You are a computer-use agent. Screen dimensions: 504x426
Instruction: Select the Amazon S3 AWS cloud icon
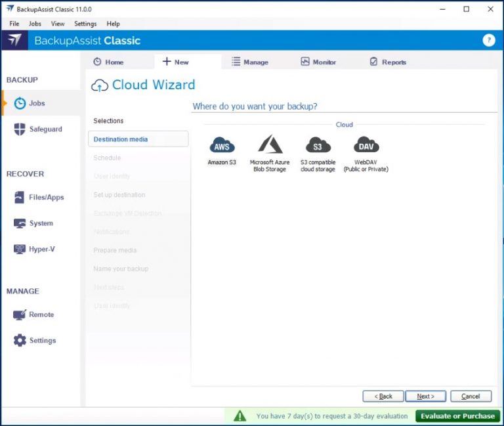pyautogui.click(x=222, y=146)
